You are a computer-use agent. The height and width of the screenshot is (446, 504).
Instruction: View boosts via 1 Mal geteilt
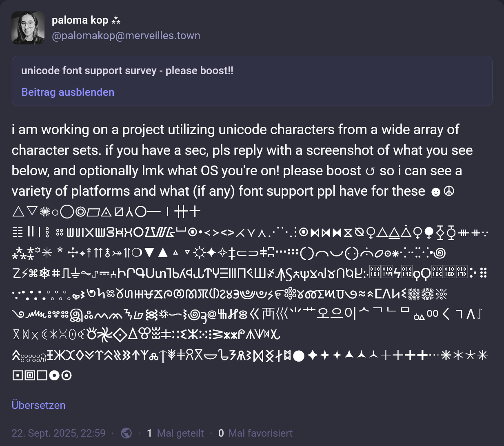175,433
